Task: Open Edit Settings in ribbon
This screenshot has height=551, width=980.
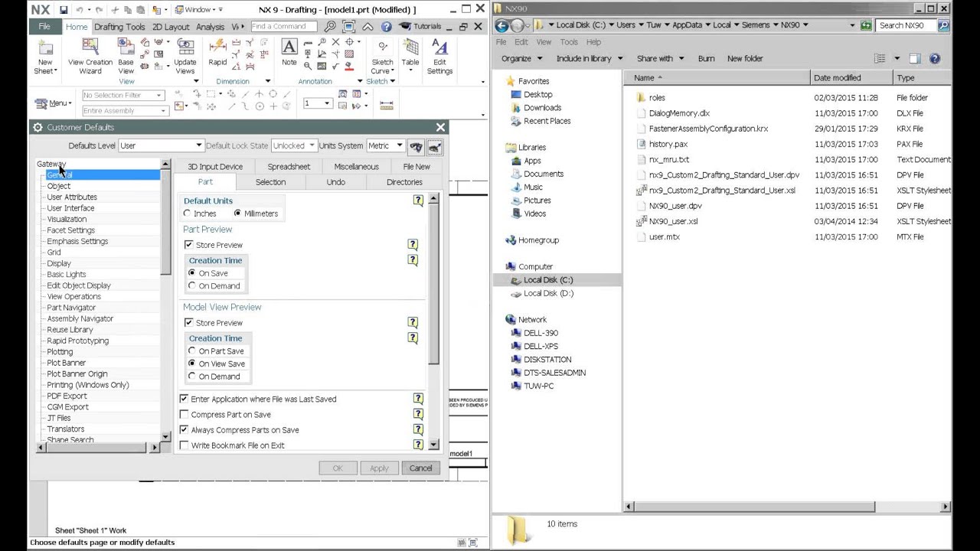Action: pos(439,57)
